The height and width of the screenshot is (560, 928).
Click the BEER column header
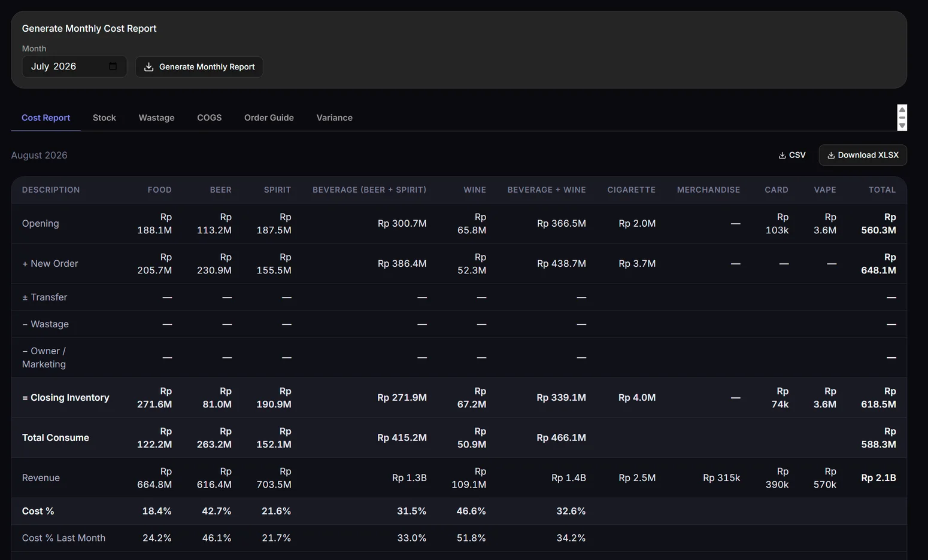click(220, 190)
